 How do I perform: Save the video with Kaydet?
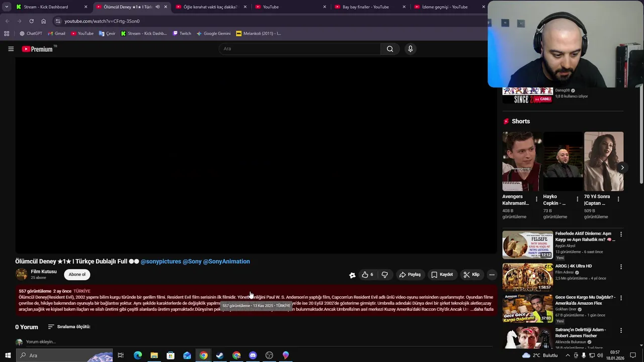[x=442, y=275]
